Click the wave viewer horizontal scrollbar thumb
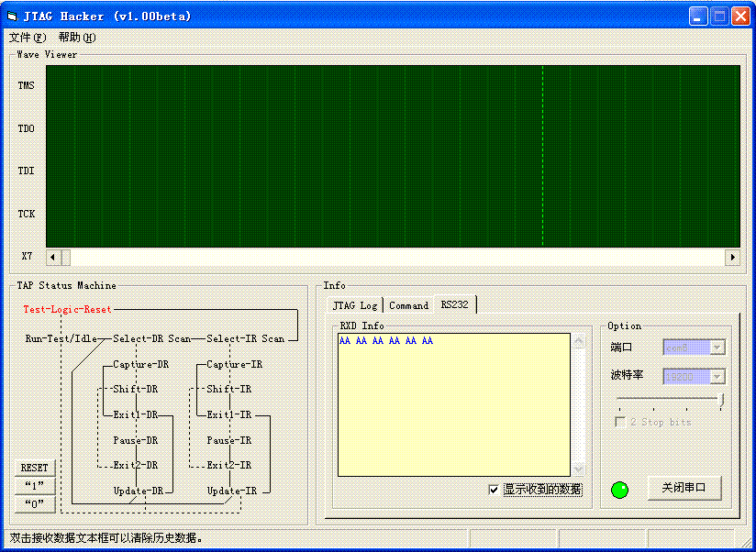The height and width of the screenshot is (552, 756). click(x=65, y=258)
